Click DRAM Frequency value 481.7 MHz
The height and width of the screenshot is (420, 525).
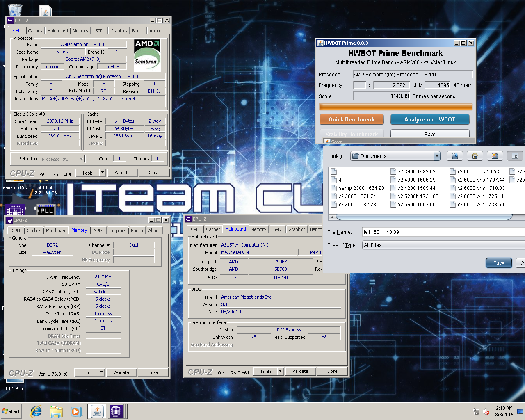coord(103,277)
